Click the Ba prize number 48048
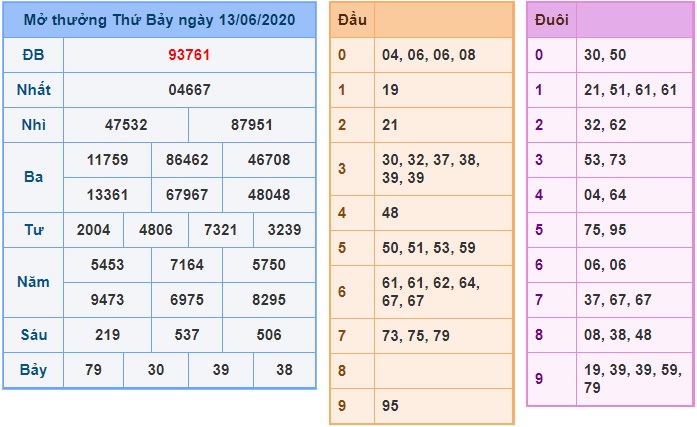This screenshot has width=697, height=427. coord(269,195)
